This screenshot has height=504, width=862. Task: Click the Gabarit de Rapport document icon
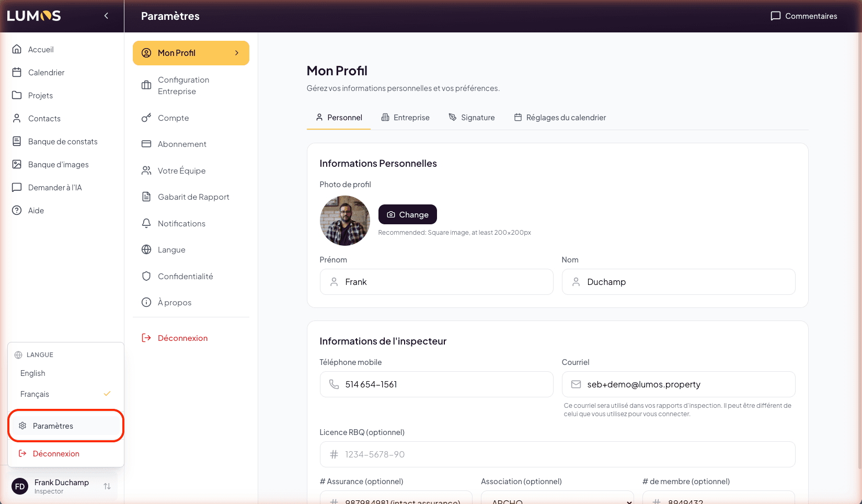(146, 197)
